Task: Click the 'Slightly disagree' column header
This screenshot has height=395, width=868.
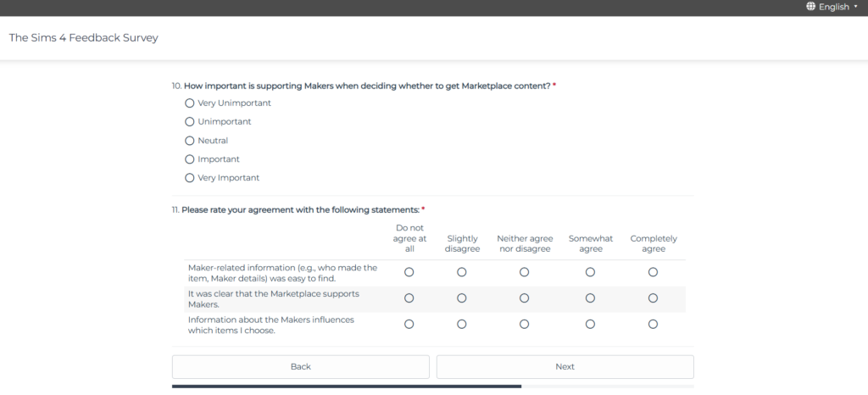Action: 462,243
